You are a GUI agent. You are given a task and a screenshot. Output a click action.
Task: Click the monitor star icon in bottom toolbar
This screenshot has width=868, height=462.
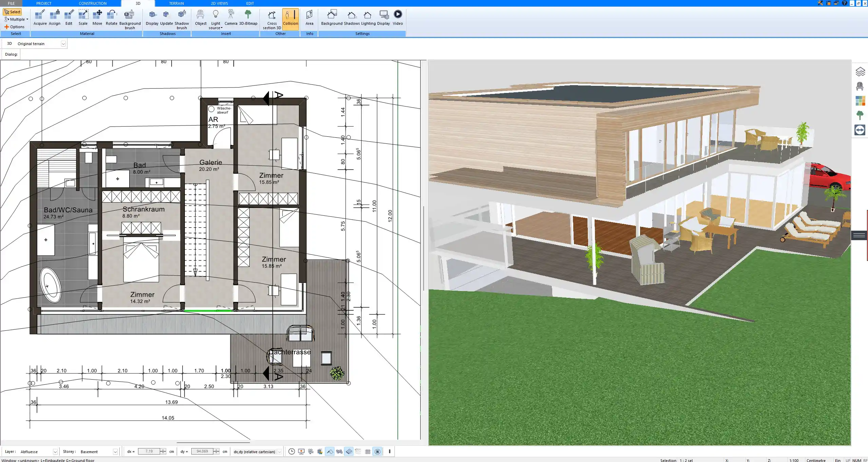[x=301, y=451]
